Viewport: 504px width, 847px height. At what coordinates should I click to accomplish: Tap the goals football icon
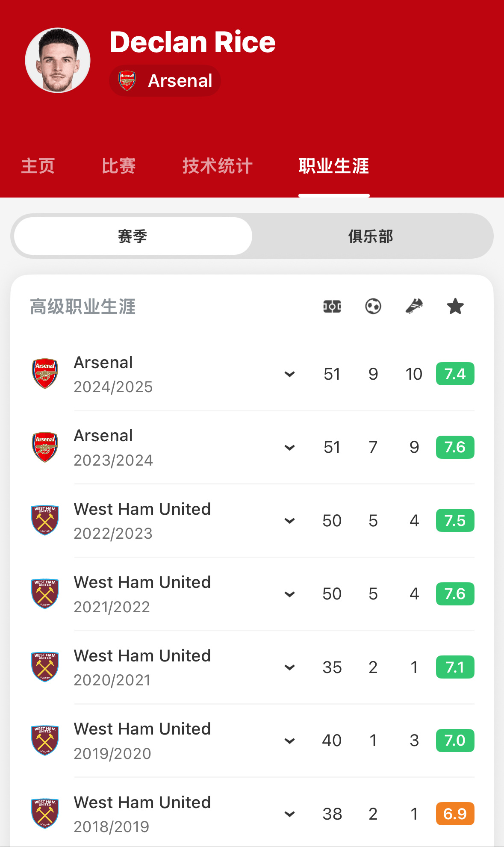pyautogui.click(x=373, y=306)
